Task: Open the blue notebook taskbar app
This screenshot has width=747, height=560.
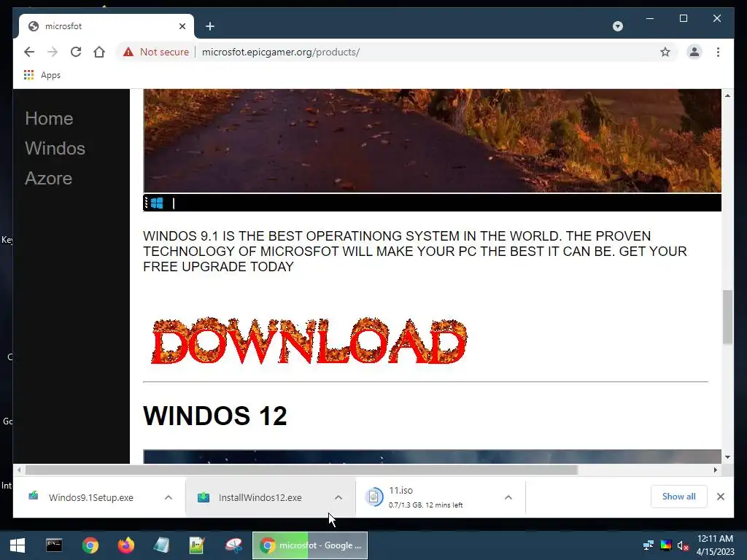Action: pyautogui.click(x=161, y=545)
